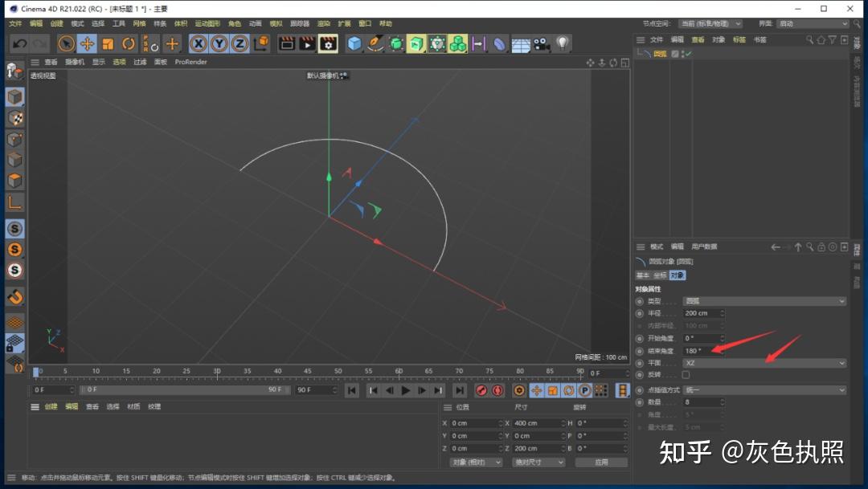Select the Rotate tool in toolbar
The image size is (868, 489).
pos(129,43)
